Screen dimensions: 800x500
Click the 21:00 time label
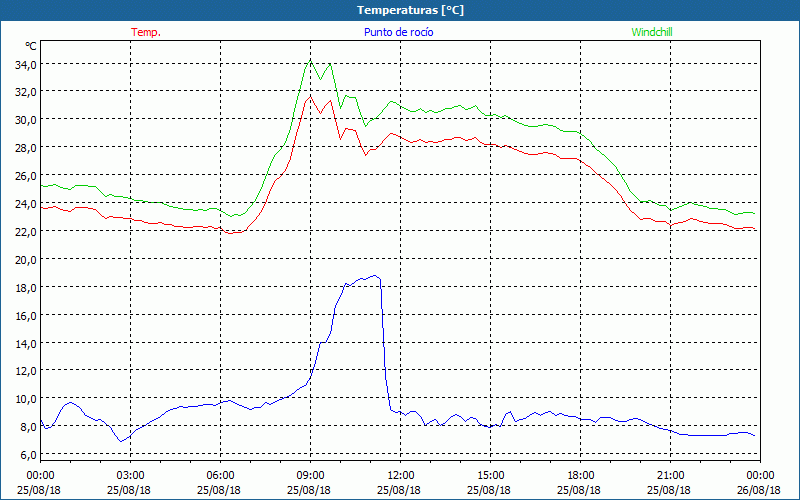point(670,475)
